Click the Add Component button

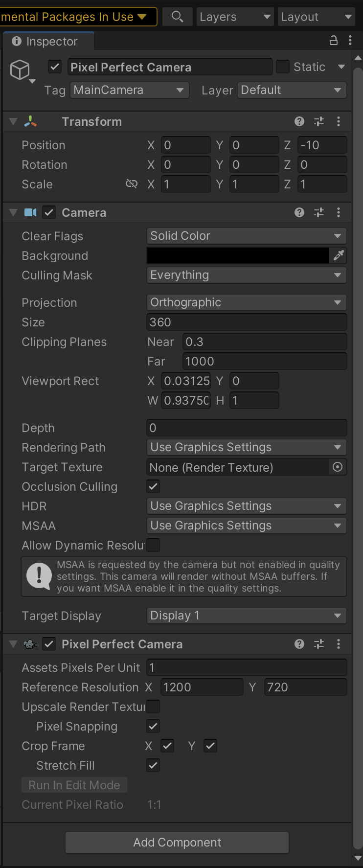(177, 842)
